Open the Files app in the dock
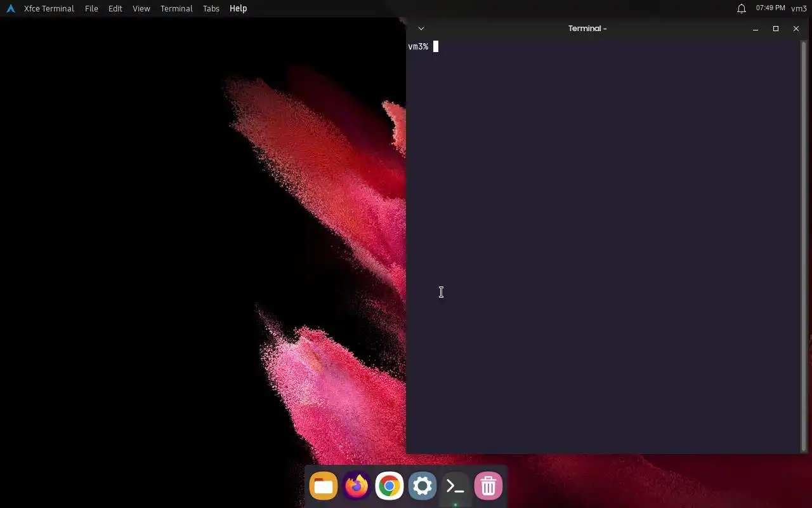Image resolution: width=812 pixels, height=508 pixels. (x=324, y=486)
